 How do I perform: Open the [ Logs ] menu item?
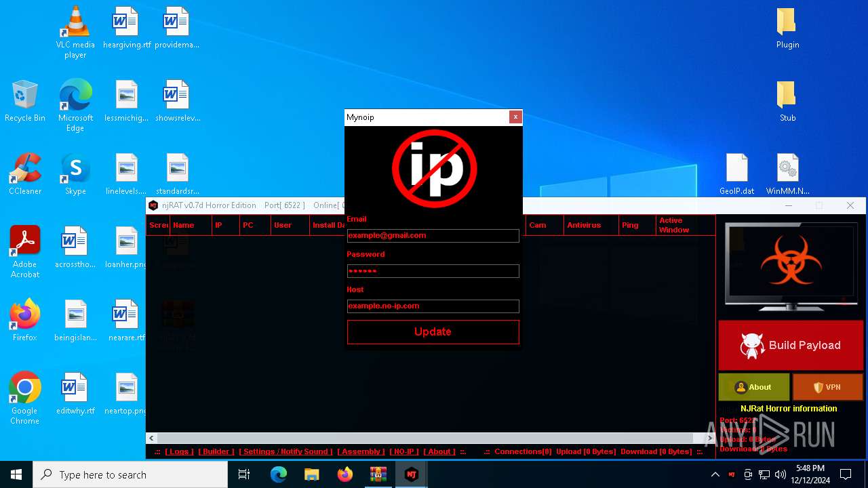(179, 451)
